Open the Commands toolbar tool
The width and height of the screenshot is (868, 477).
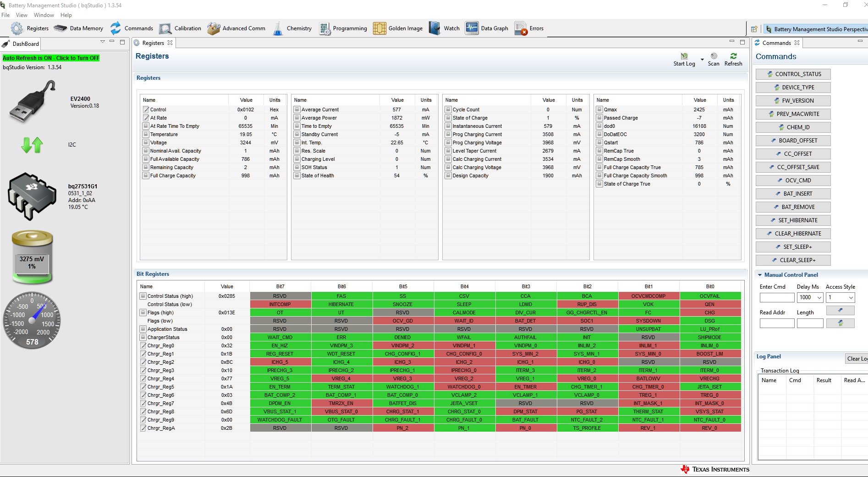pyautogui.click(x=132, y=28)
